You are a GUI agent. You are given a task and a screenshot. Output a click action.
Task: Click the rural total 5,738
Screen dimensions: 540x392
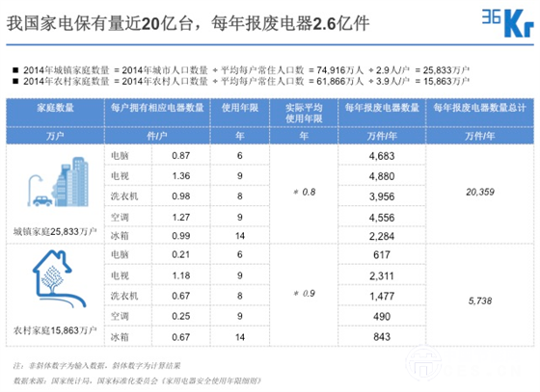pos(480,301)
